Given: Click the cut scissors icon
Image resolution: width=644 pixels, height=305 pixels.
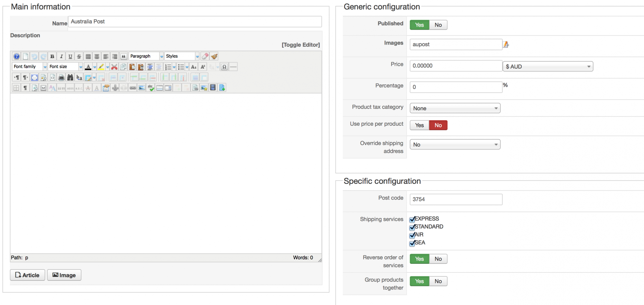Looking at the screenshot, I should point(114,67).
